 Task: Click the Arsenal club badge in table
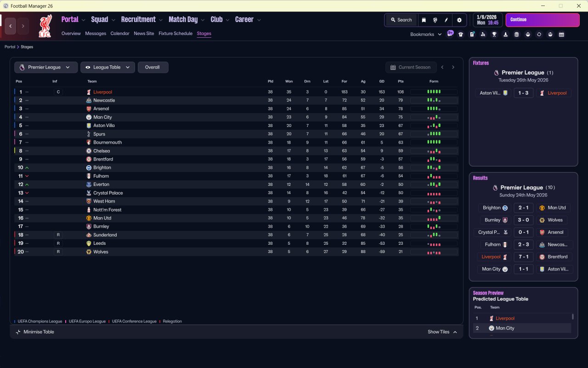coord(89,109)
